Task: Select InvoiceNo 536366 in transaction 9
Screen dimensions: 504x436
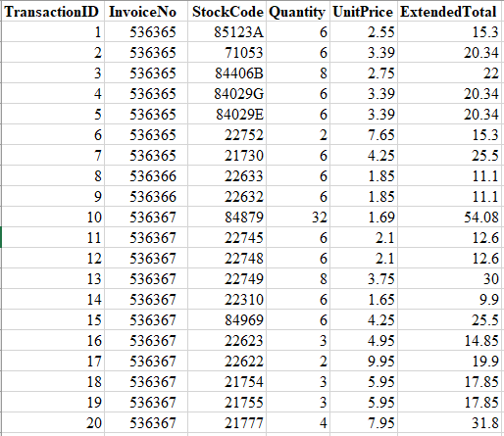Action: [x=146, y=197]
